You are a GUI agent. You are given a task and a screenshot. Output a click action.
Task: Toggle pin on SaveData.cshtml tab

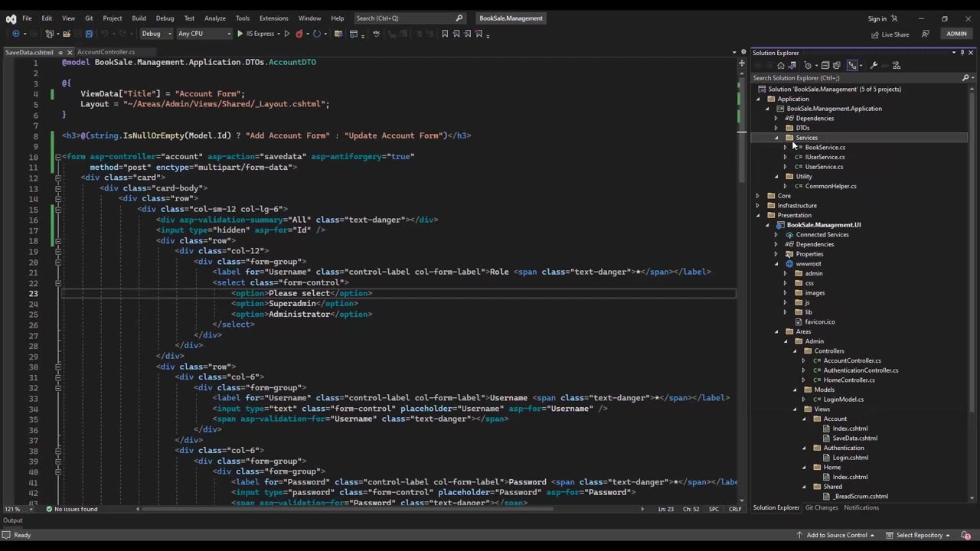(60, 53)
